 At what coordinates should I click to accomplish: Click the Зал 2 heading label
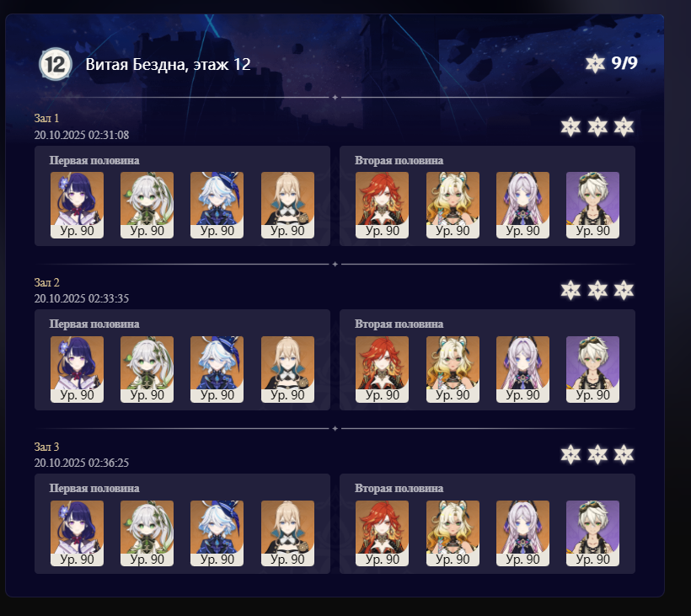46,282
